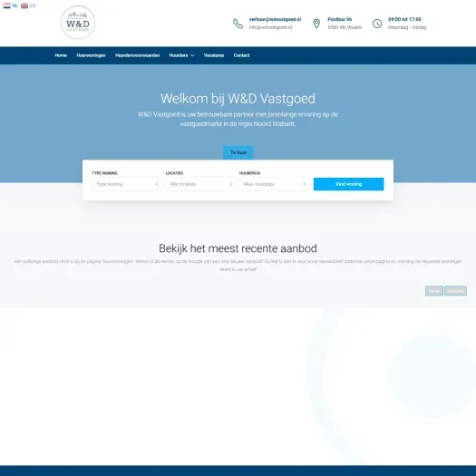Image resolution: width=476 pixels, height=476 pixels.
Task: Open Huurdersvoorwaarden menu item
Action: 137,55
